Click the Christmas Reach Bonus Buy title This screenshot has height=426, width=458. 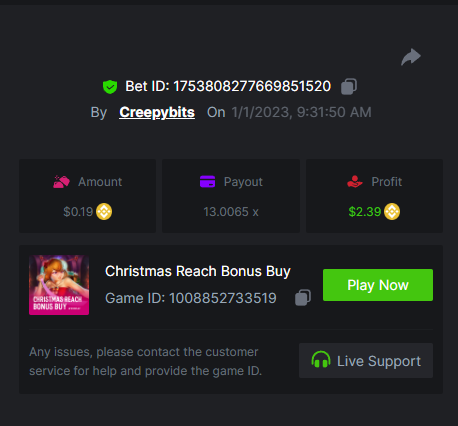click(198, 271)
